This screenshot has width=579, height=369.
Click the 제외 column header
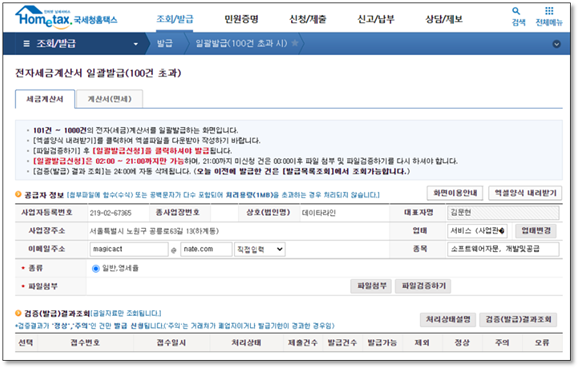point(422,343)
